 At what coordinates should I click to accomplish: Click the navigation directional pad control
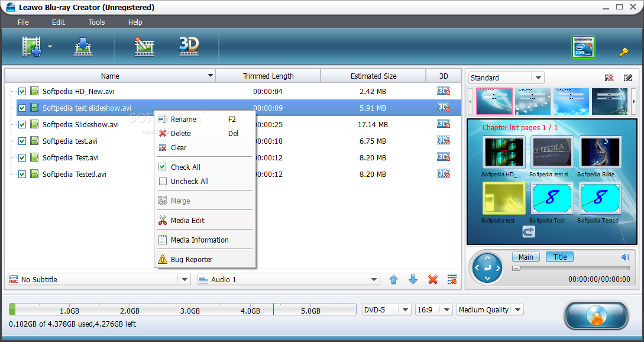click(x=487, y=268)
